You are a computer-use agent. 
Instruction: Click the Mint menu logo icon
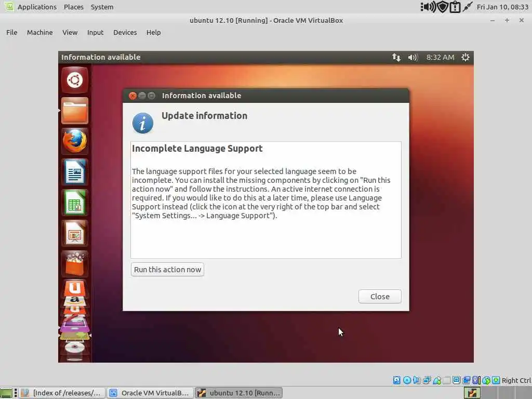[9, 6]
